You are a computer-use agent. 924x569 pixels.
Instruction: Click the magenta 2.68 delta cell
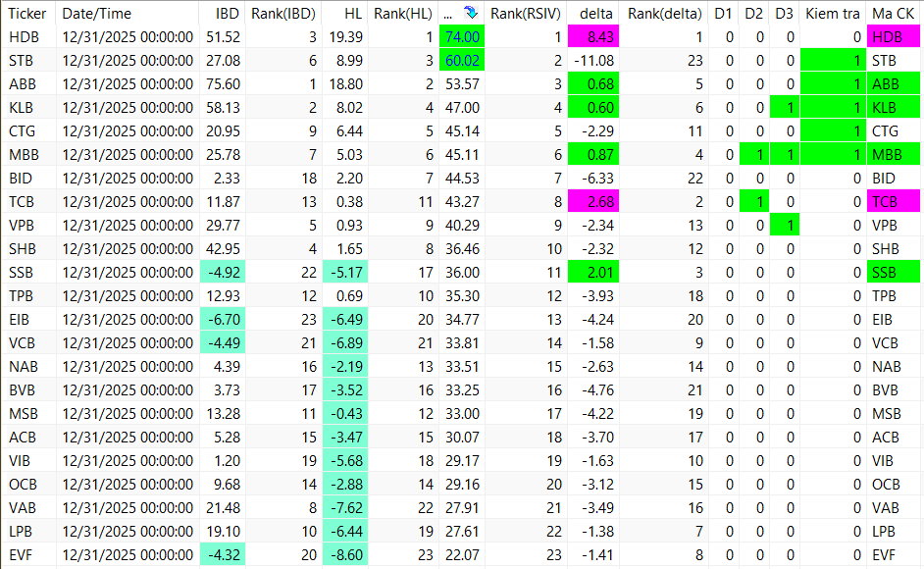click(593, 202)
